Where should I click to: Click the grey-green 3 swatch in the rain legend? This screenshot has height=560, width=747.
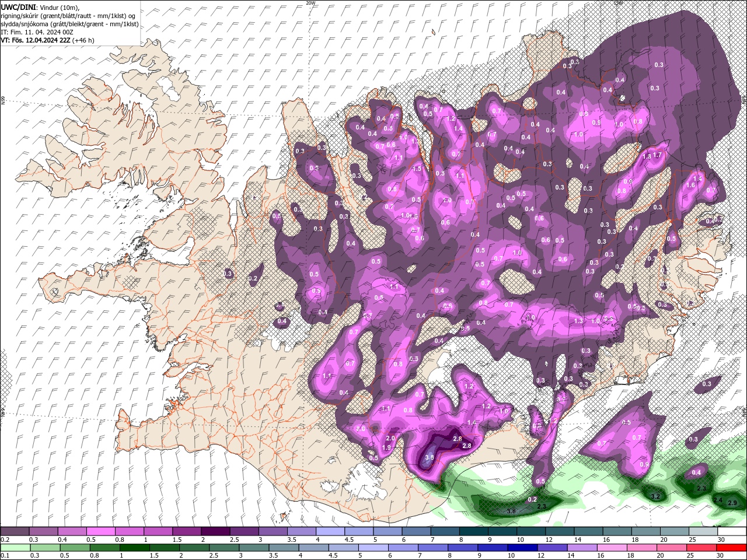click(x=254, y=548)
